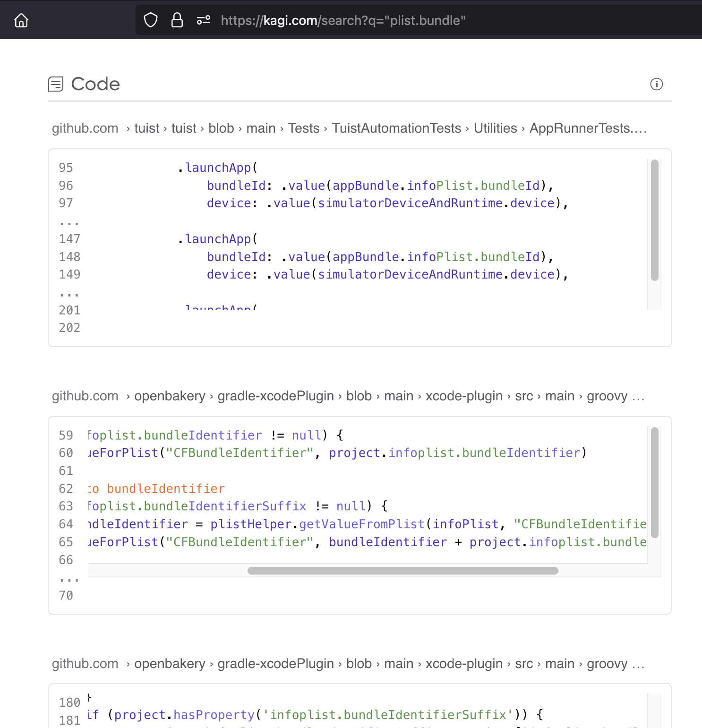
Task: Click the vertical scrollbar in the tuist code block
Action: pyautogui.click(x=654, y=220)
